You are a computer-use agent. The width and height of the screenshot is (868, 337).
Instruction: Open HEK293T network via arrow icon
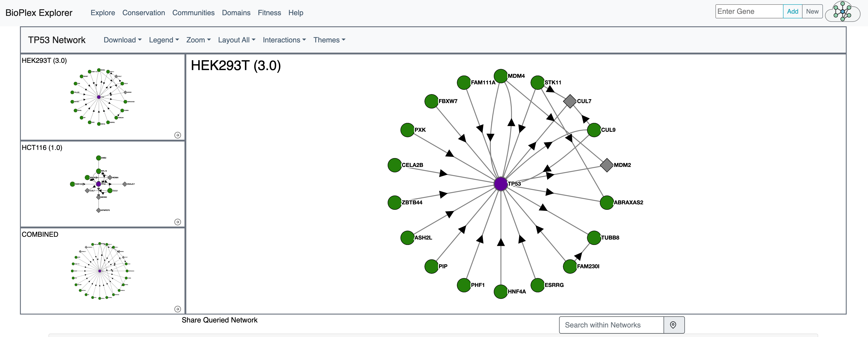(x=178, y=135)
